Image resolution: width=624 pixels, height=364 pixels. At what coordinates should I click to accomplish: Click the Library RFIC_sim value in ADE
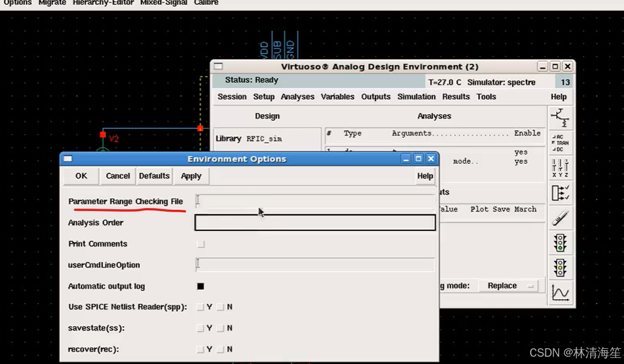264,138
